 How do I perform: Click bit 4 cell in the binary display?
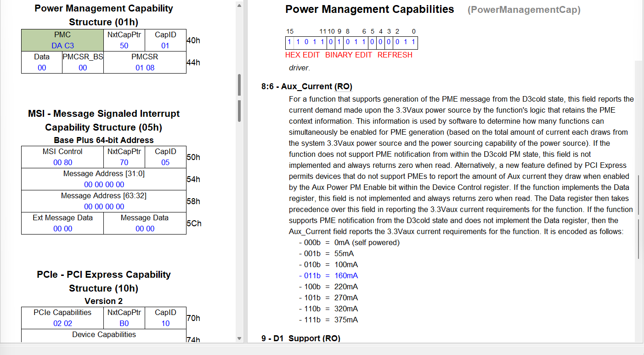[380, 43]
